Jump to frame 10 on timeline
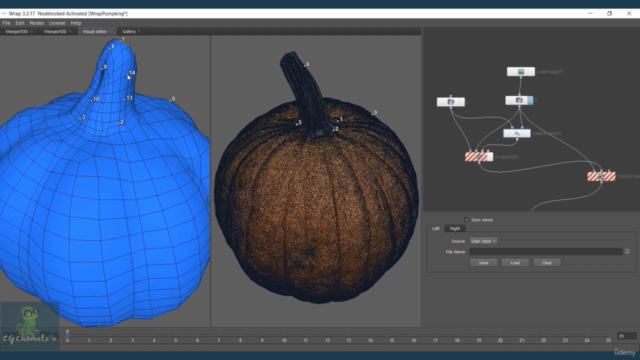The image size is (640, 360). pos(284,340)
